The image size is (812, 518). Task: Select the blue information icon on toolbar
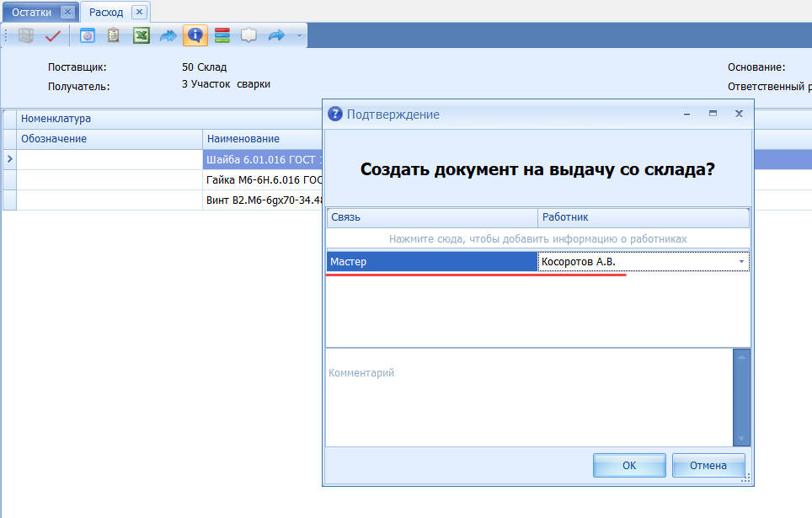pyautogui.click(x=195, y=35)
